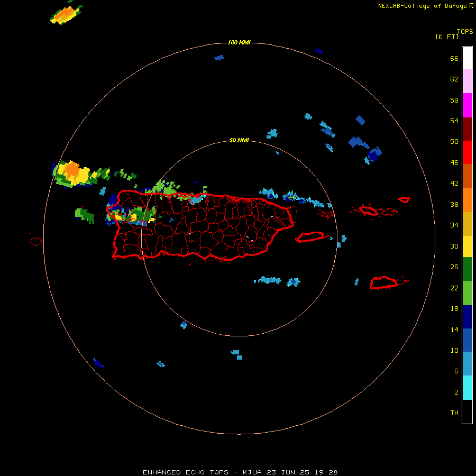This screenshot has width=476, height=476.
Task: Click the 50 legend value
Action: point(454,142)
